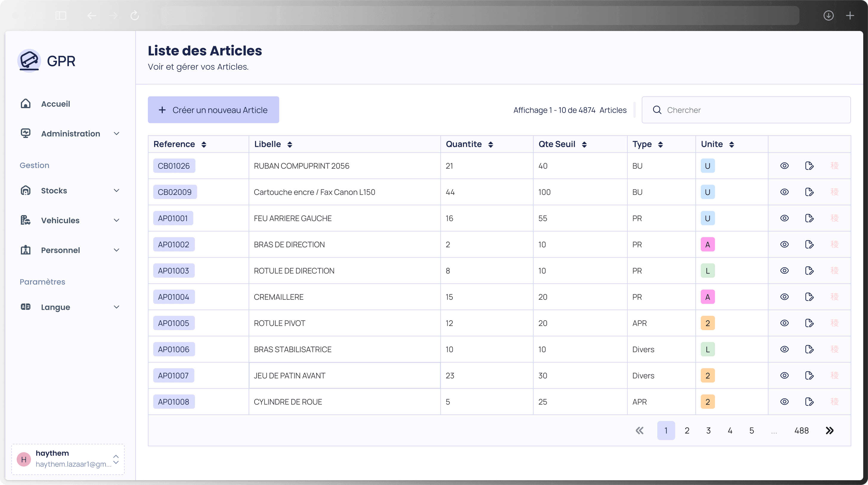Click the edit icon for CB02009
The width and height of the screenshot is (868, 485).
click(x=810, y=192)
